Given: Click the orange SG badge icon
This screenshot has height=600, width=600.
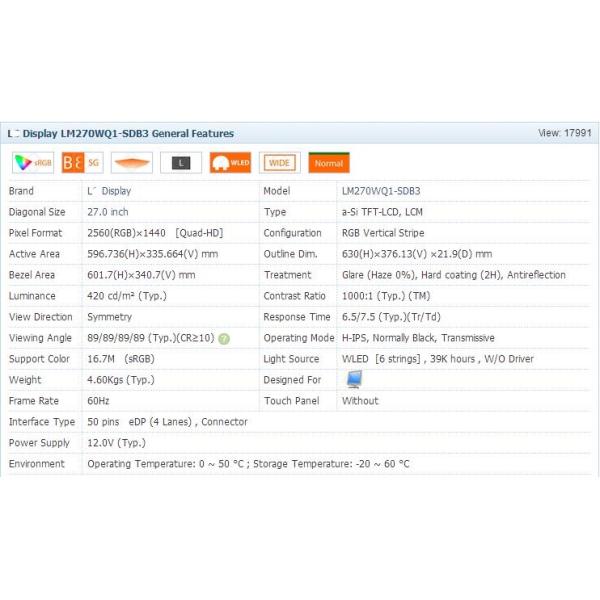Looking at the screenshot, I should pyautogui.click(x=81, y=163).
